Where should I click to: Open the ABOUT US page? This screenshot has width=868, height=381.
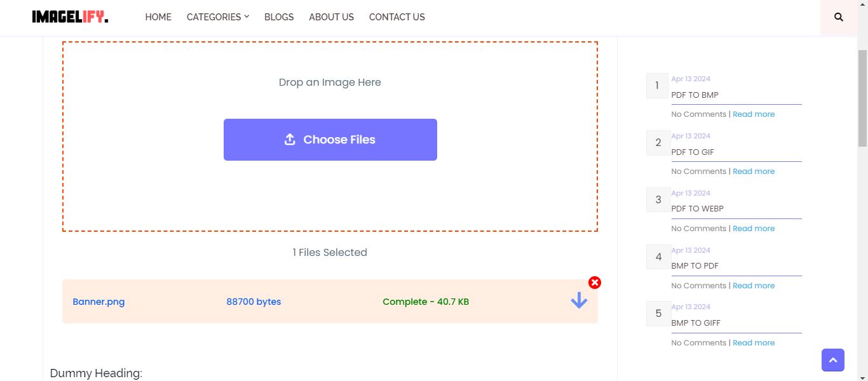331,17
